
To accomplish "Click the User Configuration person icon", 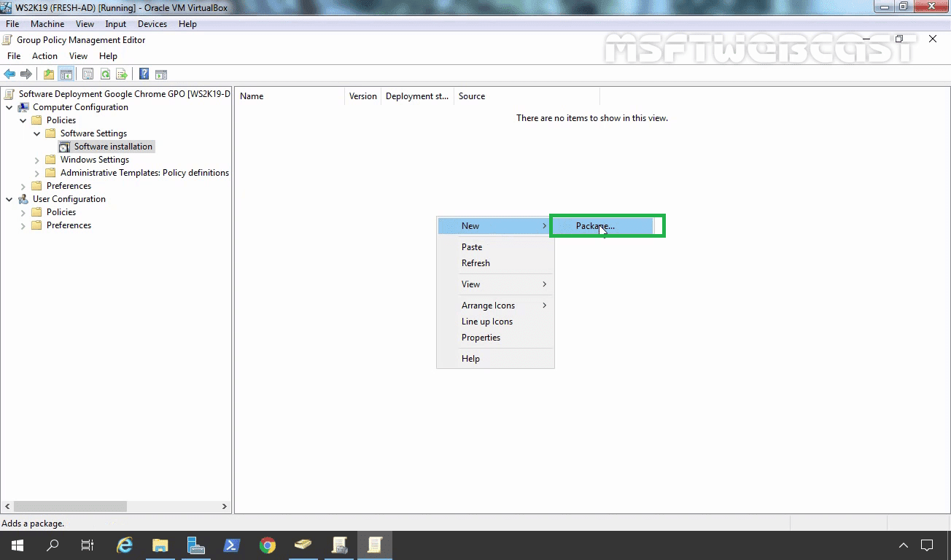I will point(23,199).
